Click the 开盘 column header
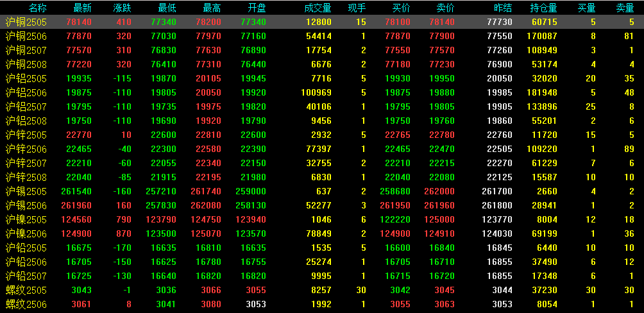Viewport: 644px width, 313px height. 257,8
